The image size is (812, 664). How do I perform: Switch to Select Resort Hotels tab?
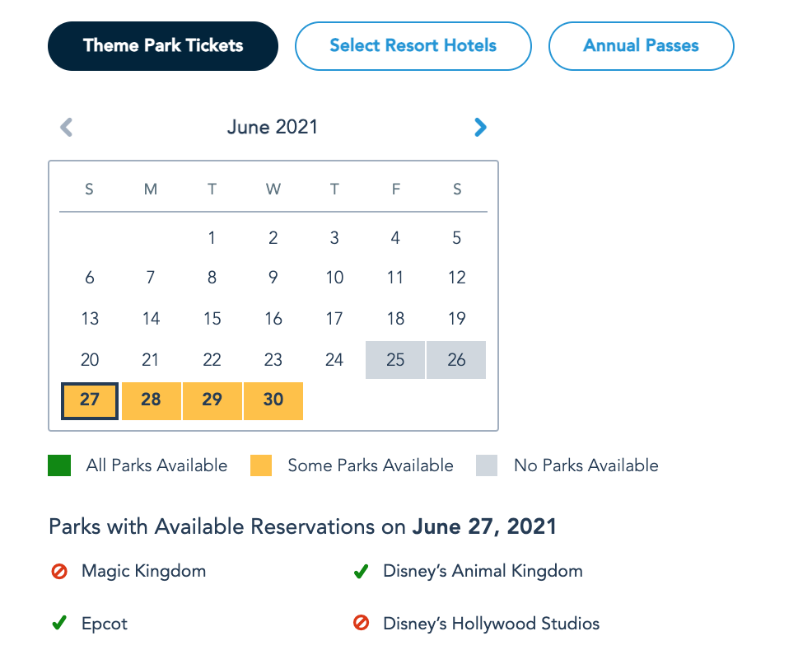[x=413, y=45]
